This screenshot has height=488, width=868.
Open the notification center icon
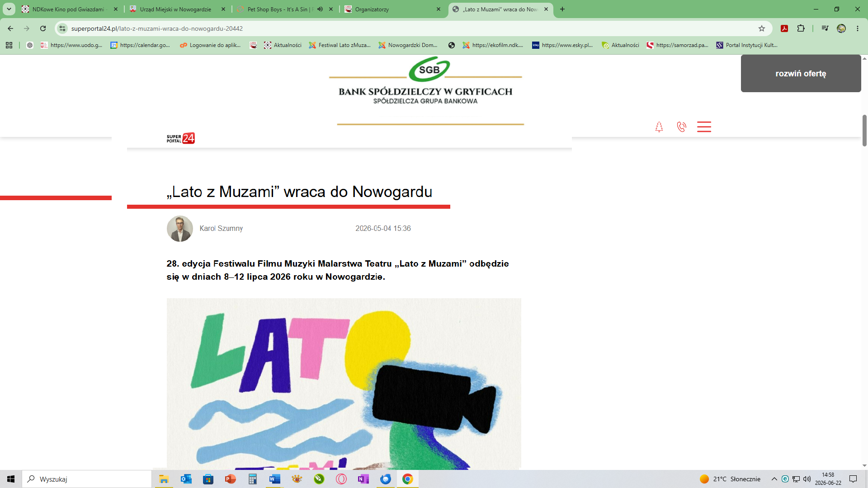(x=853, y=479)
